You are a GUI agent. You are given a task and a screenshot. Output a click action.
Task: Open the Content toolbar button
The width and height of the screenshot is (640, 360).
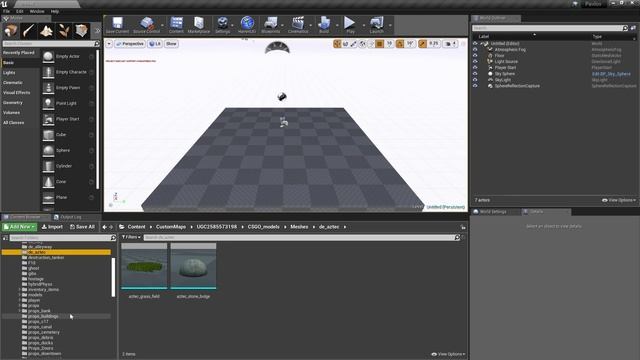[176, 25]
